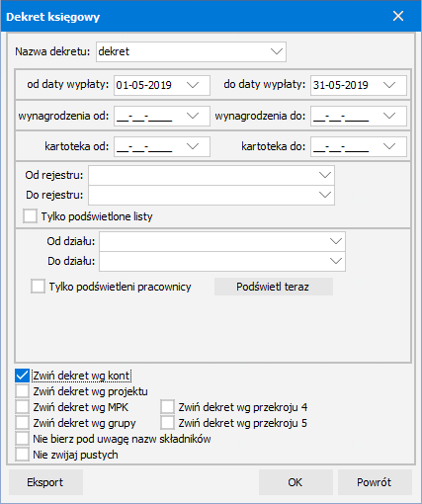Enable Tylko podświetleni pracownicy checkbox
This screenshot has width=422, height=504.
tap(38, 287)
